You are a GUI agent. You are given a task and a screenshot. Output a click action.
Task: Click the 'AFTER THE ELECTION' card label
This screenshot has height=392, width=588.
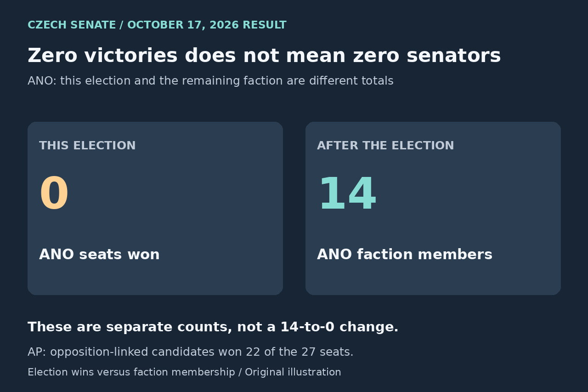pyautogui.click(x=385, y=146)
